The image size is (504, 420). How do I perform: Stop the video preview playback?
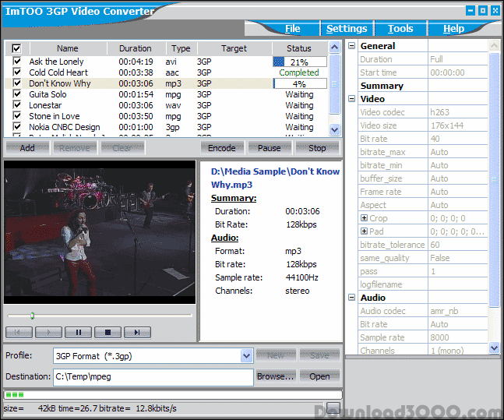coord(107,332)
